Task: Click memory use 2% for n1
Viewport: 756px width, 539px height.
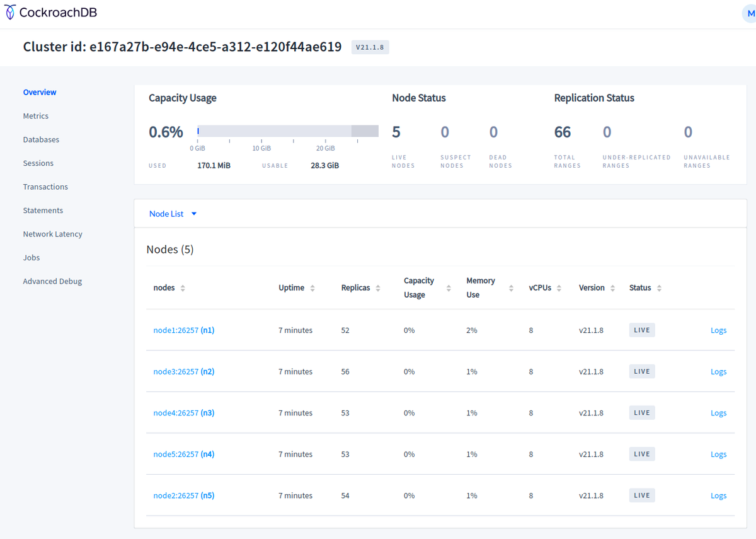Action: [472, 330]
